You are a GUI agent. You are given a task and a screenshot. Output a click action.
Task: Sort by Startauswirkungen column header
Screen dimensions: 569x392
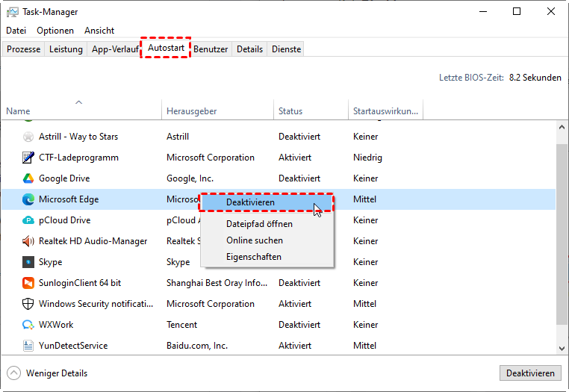385,111
